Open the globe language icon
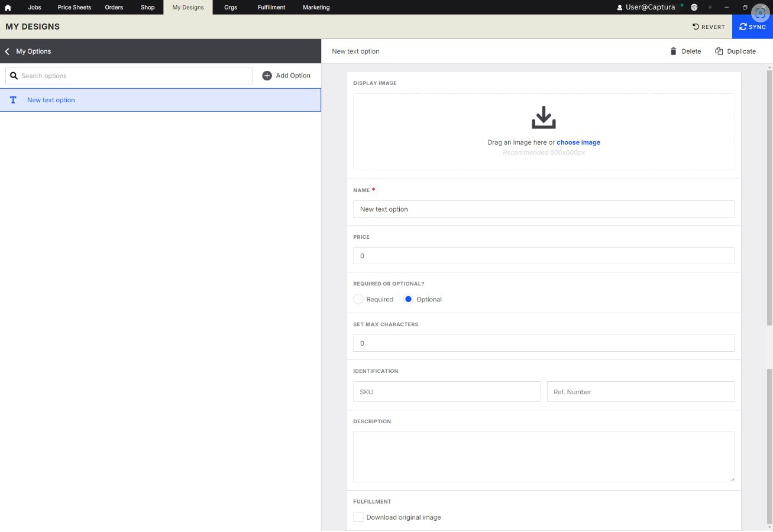773x532 pixels. pyautogui.click(x=694, y=8)
